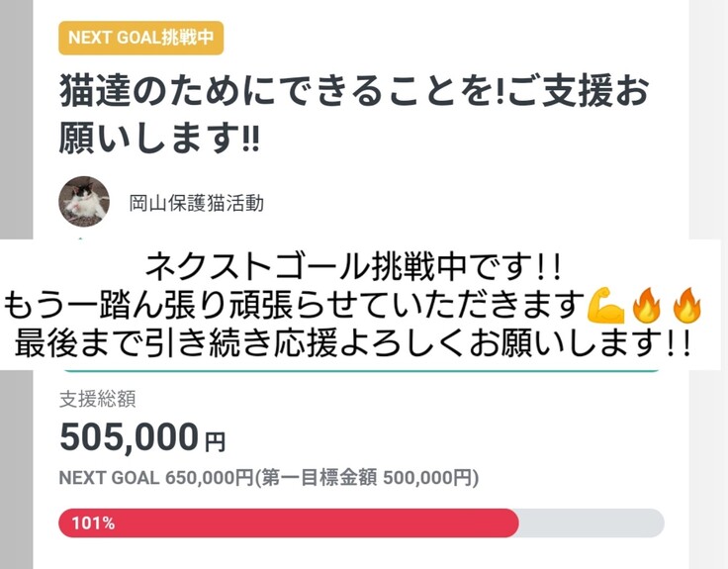Select the 505,000円 total amount
Viewport: 728px width, 569px height.
click(x=142, y=435)
